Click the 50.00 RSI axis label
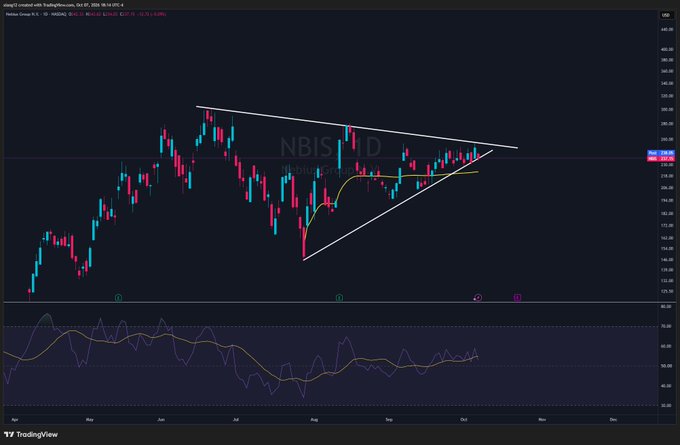This screenshot has width=680, height=445. pyautogui.click(x=666, y=366)
